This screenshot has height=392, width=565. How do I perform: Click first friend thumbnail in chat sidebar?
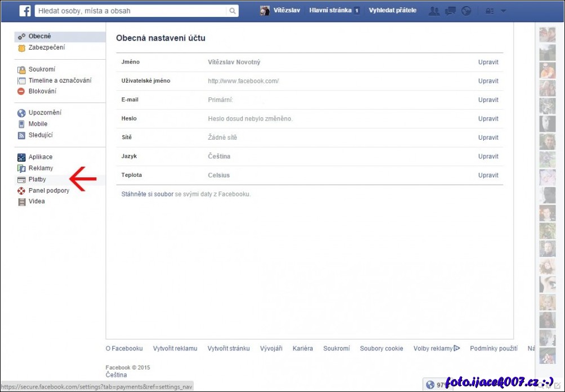(x=547, y=35)
